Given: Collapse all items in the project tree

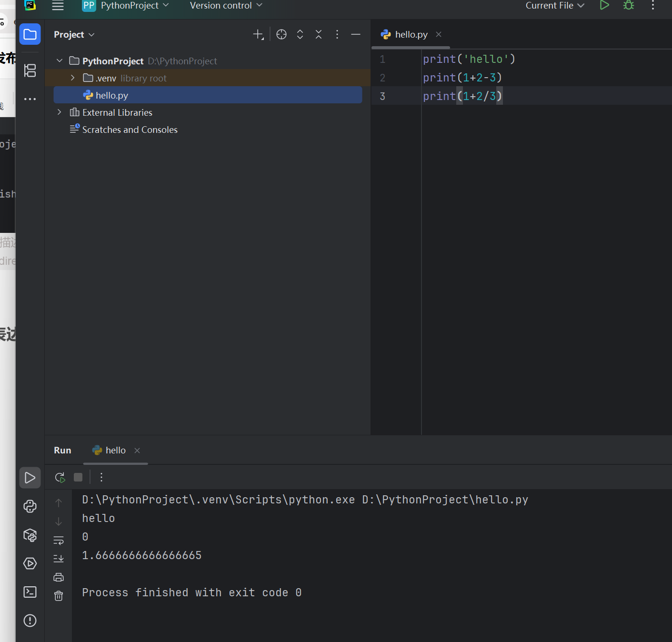Looking at the screenshot, I should pos(319,34).
